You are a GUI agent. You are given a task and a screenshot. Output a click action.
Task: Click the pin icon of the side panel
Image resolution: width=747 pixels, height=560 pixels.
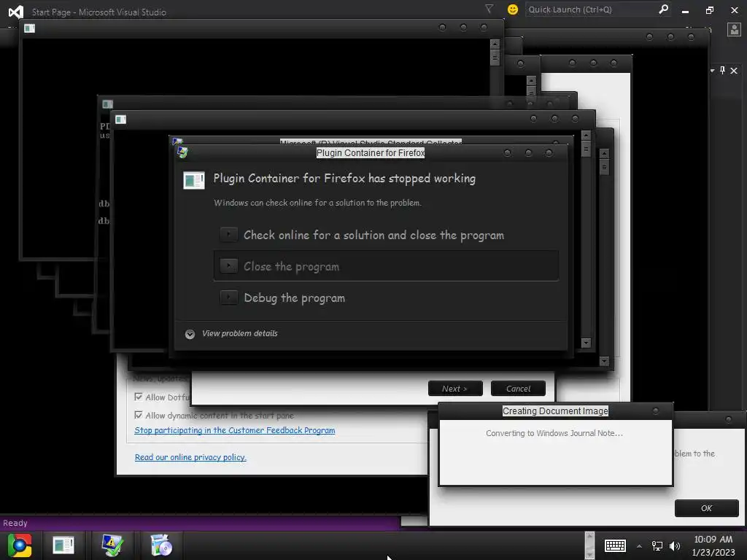[x=723, y=71]
